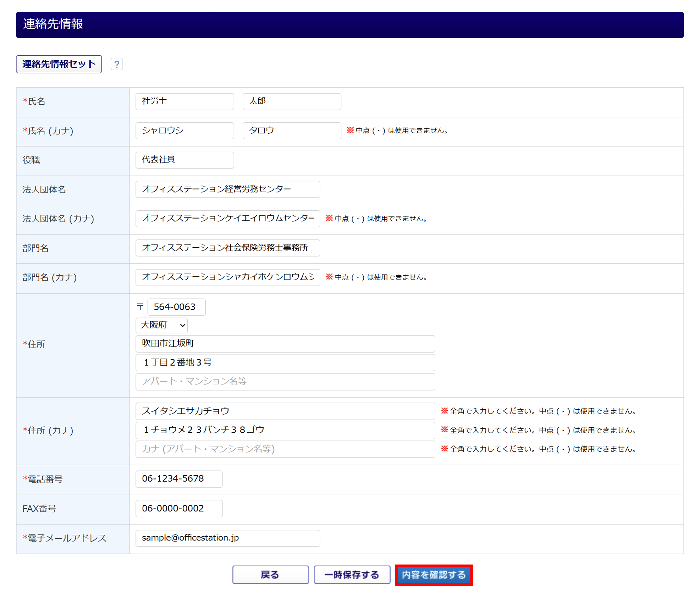
Task: Click the アパート・マンション名等 empty field
Action: tap(285, 381)
